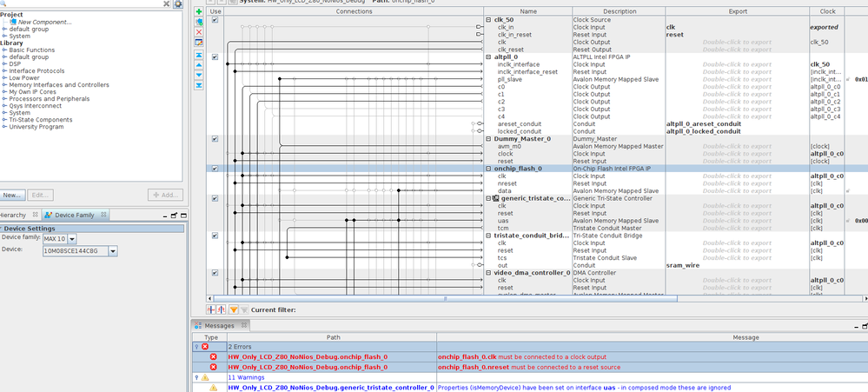Collapse the 11 Warnings group
Viewport: 868px width, 392px height.
[x=196, y=377]
